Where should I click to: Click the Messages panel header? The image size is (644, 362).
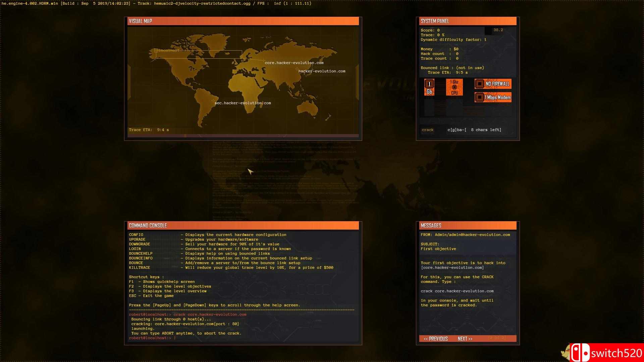(x=468, y=226)
